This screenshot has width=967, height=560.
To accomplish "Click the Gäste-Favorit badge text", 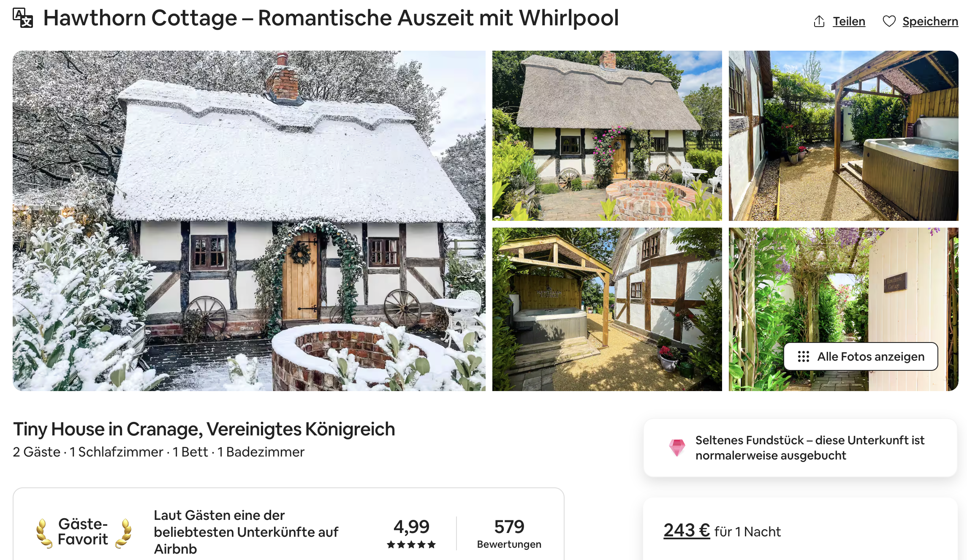I will [83, 532].
